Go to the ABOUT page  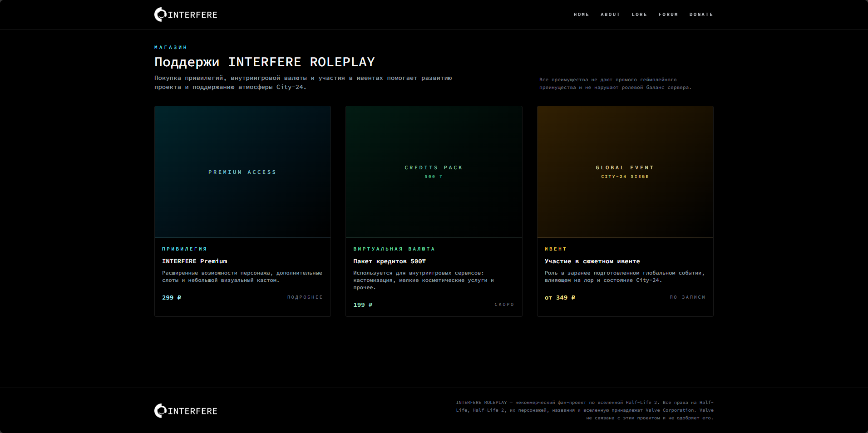coord(610,15)
